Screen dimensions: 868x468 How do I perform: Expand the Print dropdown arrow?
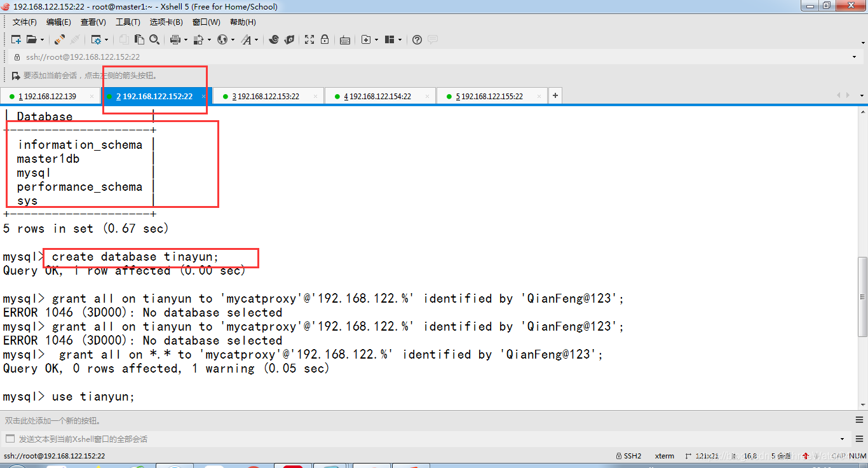click(186, 39)
